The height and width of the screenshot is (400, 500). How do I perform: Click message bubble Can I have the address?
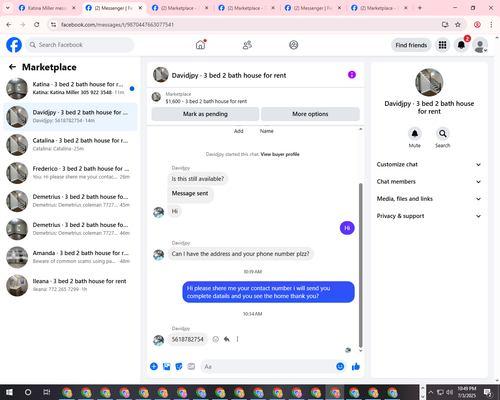coord(240,254)
